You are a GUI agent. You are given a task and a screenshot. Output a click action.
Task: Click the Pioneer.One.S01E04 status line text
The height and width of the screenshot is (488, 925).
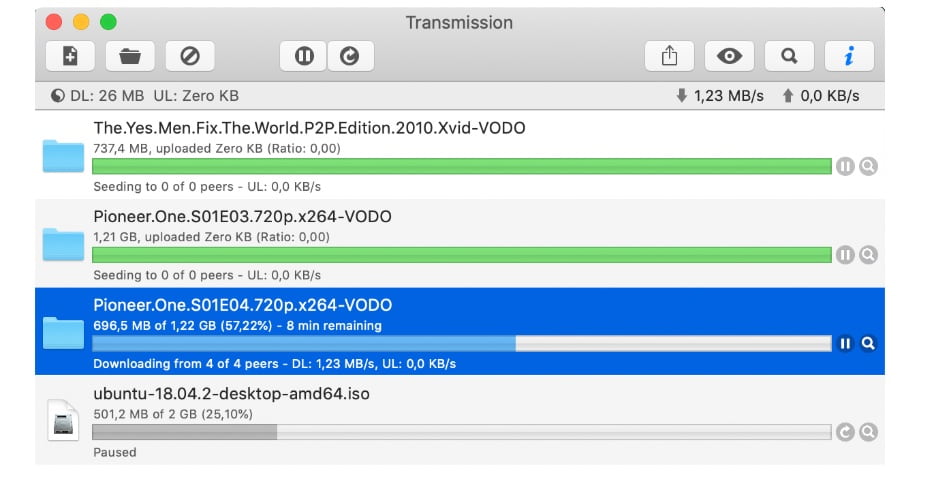274,364
